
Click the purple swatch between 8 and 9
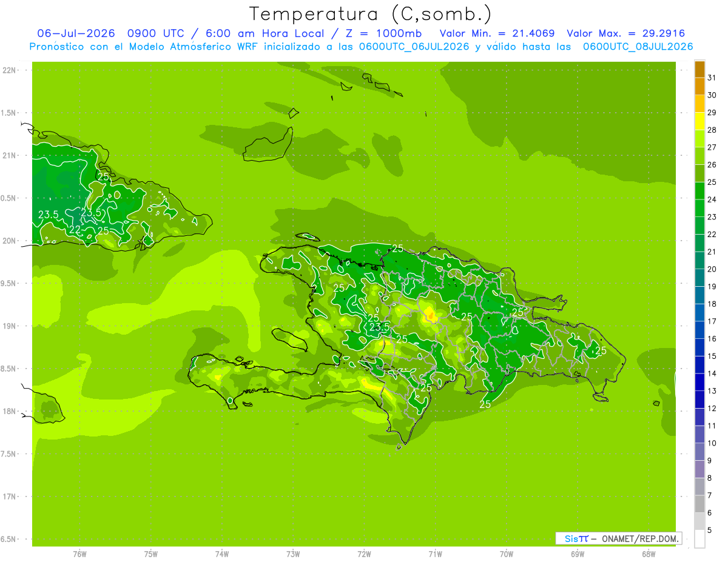tap(699, 469)
